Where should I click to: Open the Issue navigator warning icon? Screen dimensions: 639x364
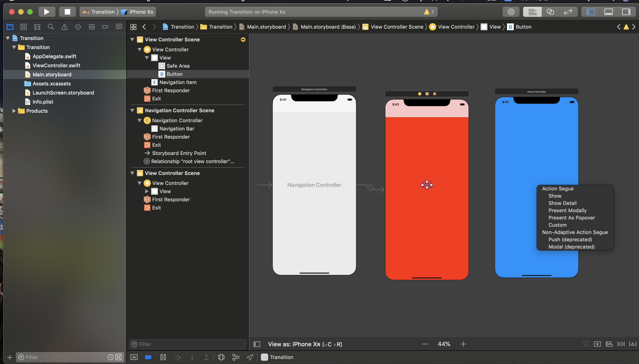[x=65, y=27]
